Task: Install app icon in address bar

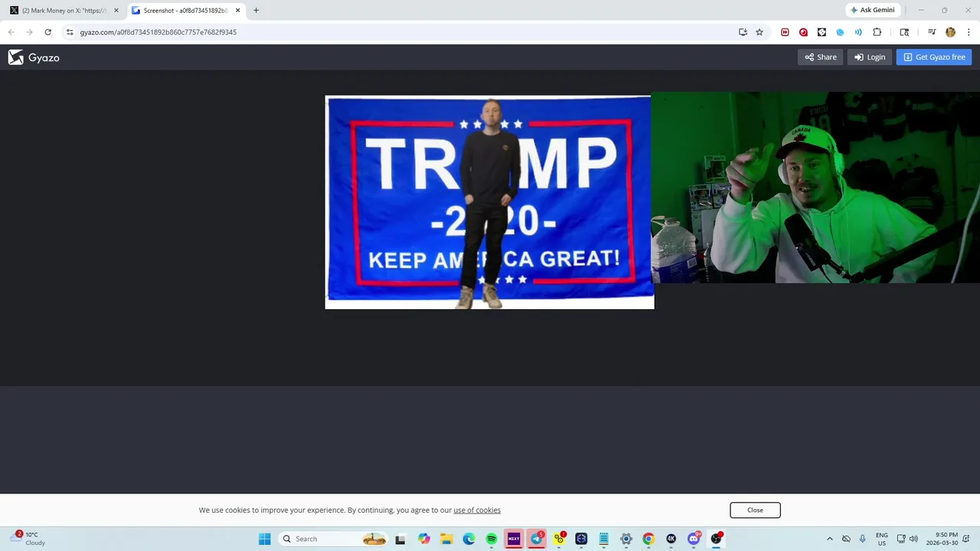Action: pos(743,32)
